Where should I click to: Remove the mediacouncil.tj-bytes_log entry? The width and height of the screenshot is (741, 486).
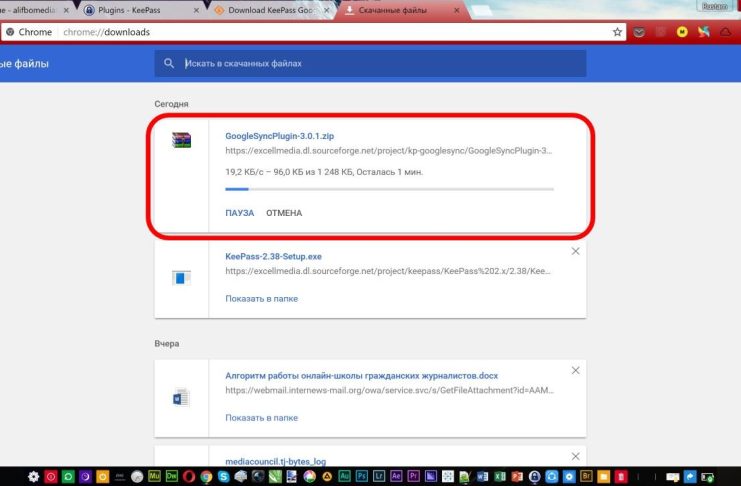pos(575,457)
